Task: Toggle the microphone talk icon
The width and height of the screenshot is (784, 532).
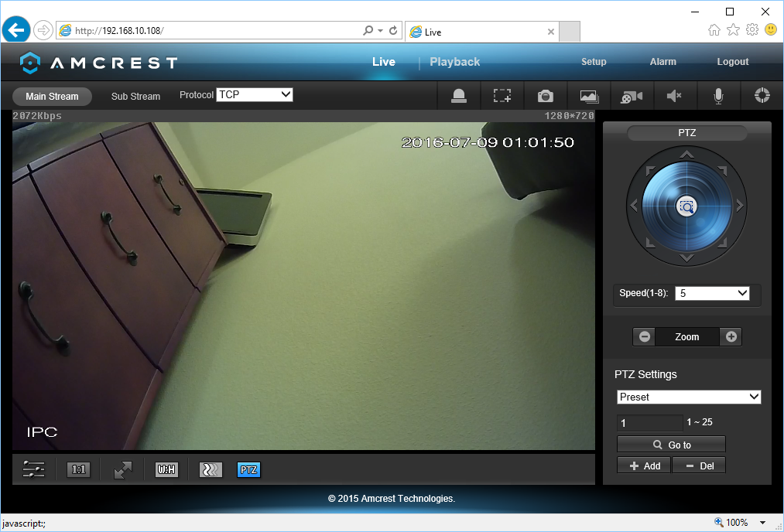Action: 718,96
